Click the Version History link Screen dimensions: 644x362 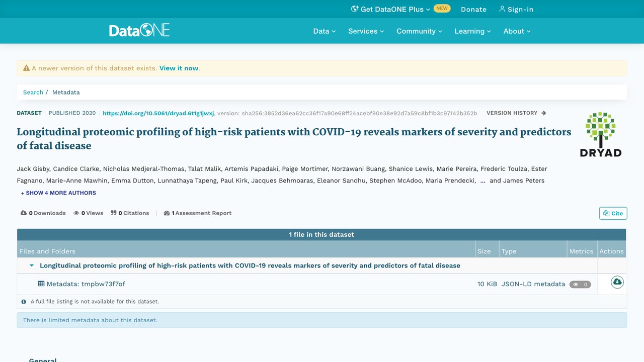(x=516, y=113)
